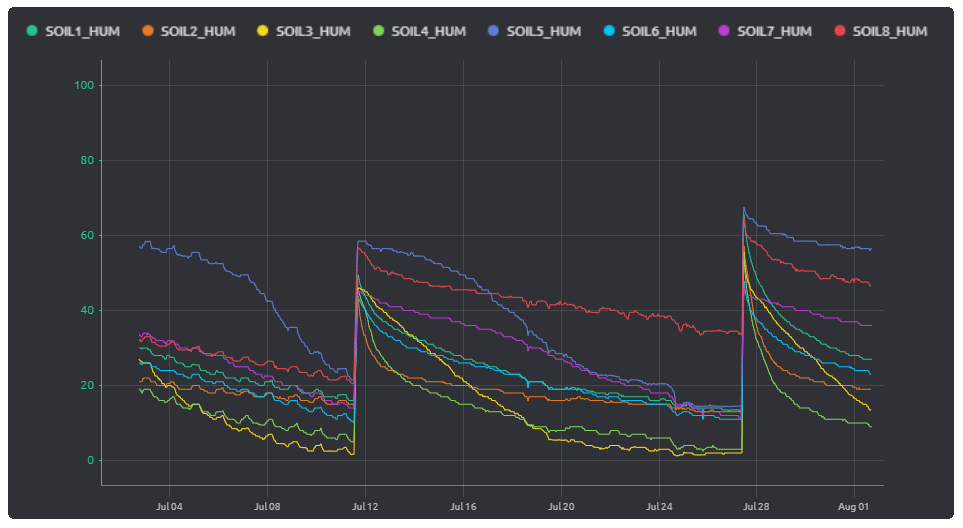Click the light green SOIL4_HUM legend dot
Screen dimensions: 963x528
pyautogui.click(x=378, y=31)
